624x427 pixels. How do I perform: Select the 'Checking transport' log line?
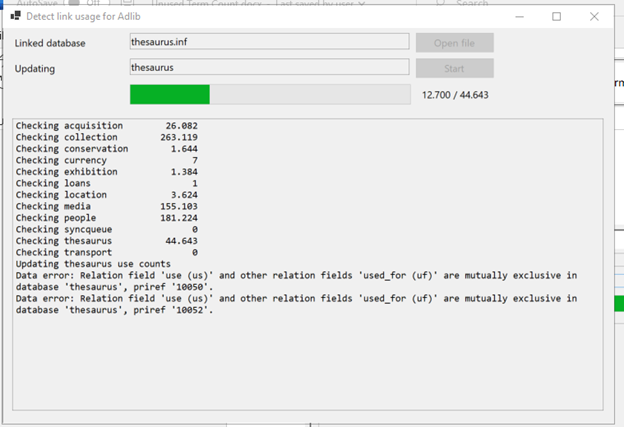point(107,253)
